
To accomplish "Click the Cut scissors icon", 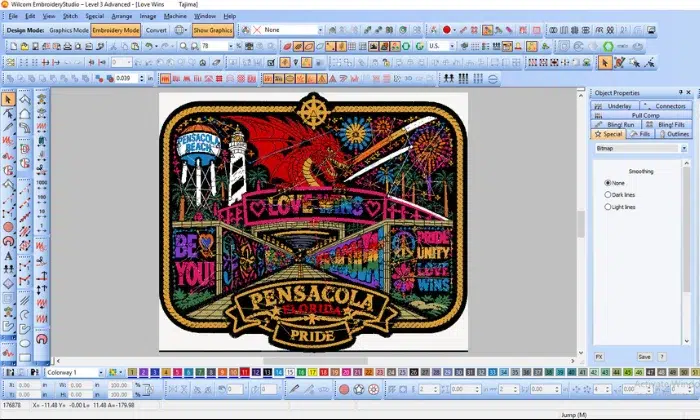I will point(113,46).
